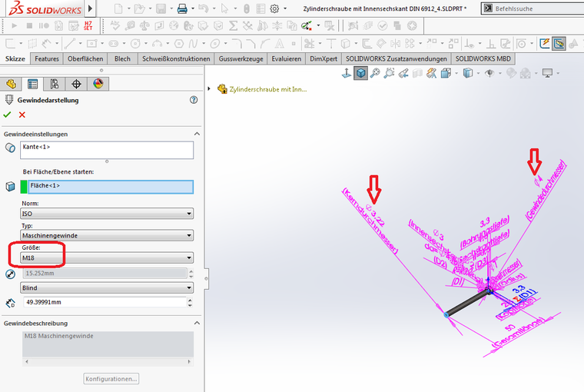Toggle Rapid Sketch icon

(545, 44)
